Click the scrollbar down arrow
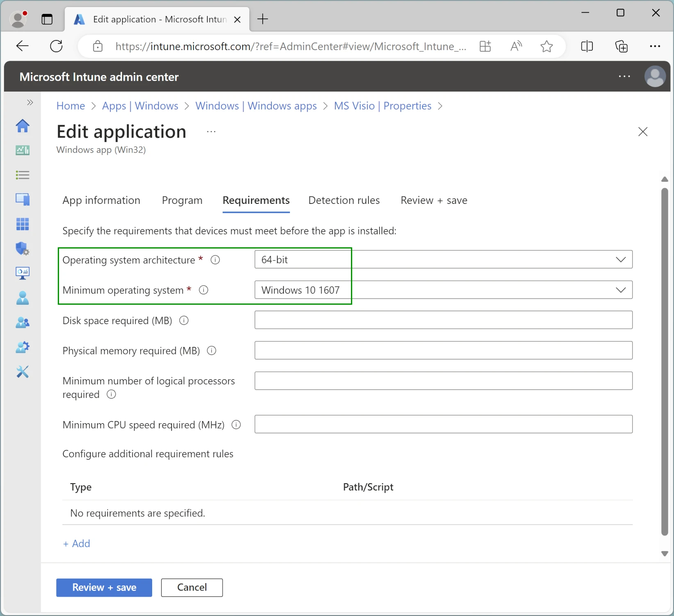 [665, 554]
